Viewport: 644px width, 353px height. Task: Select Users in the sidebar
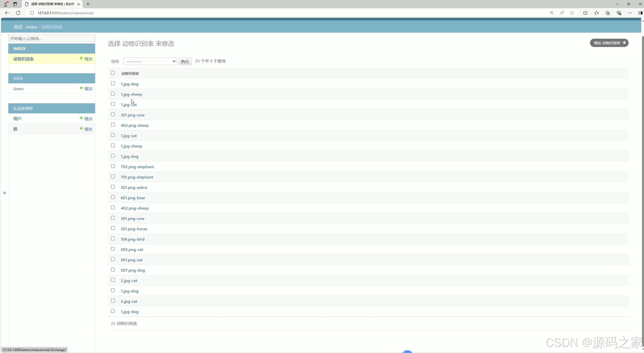pyautogui.click(x=18, y=89)
